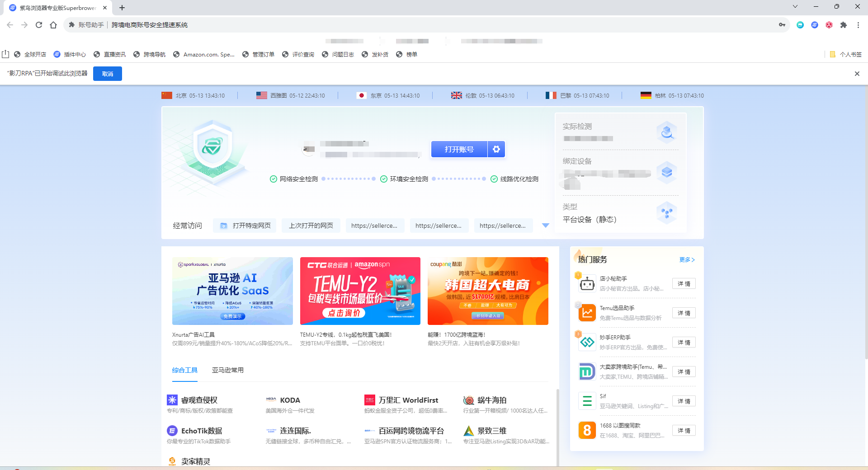868x470 pixels.
Task: Click the password key icon in address bar
Action: tap(782, 25)
